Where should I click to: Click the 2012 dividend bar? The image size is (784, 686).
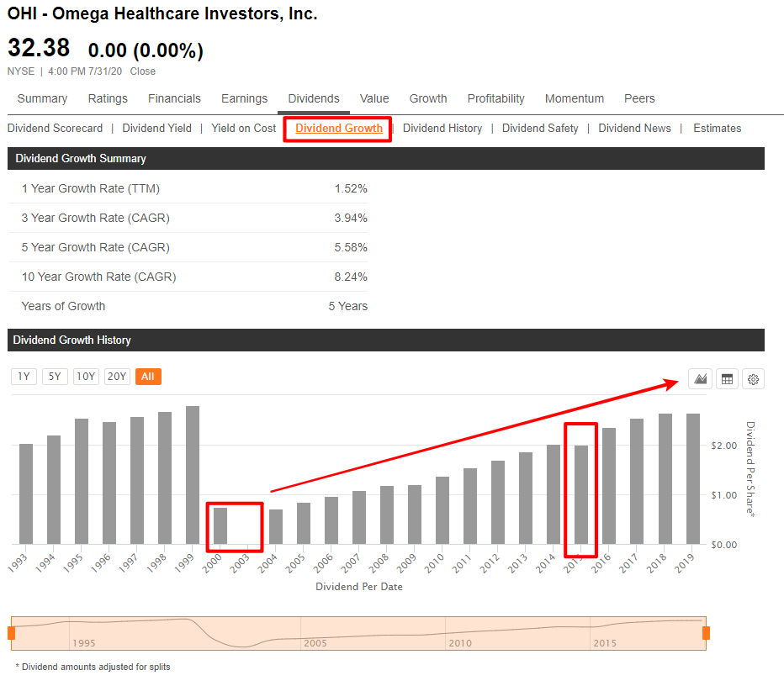click(x=498, y=502)
